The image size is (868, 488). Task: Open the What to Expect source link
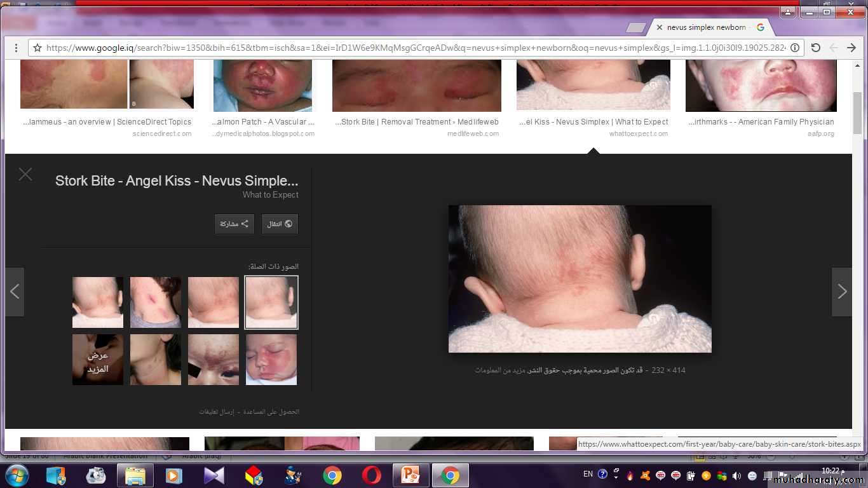[270, 195]
